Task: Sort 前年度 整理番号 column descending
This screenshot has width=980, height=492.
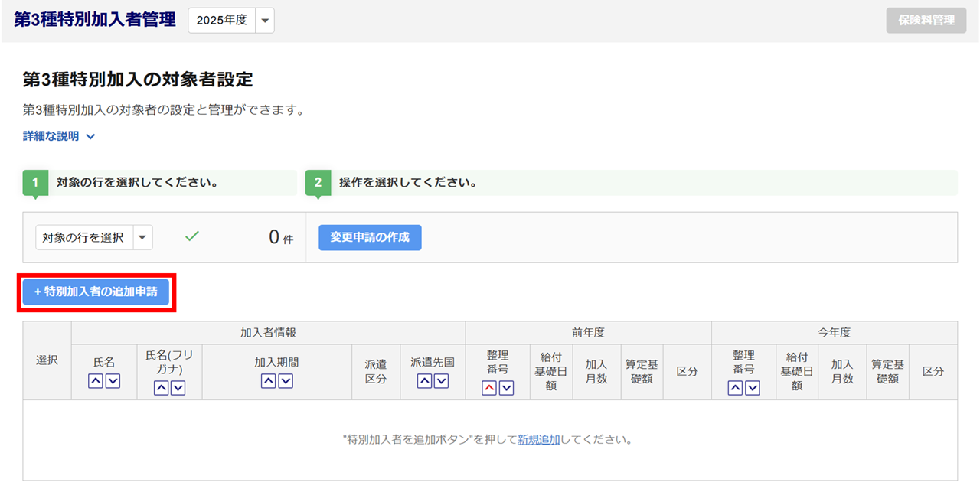Action: pos(507,388)
